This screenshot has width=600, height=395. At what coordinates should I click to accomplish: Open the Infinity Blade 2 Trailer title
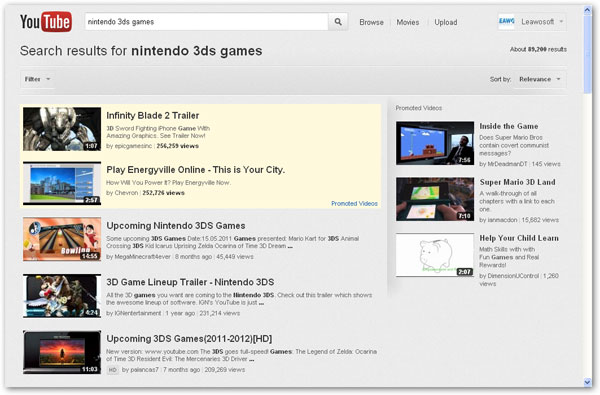coord(153,116)
